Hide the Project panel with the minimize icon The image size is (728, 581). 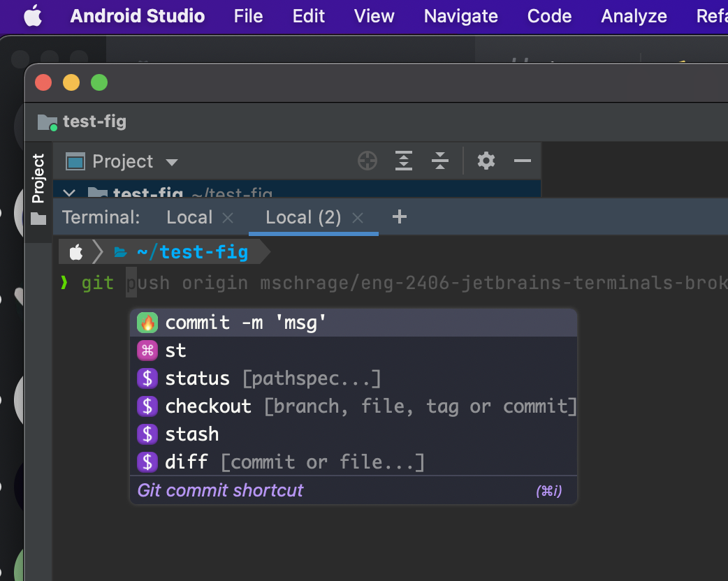(x=522, y=161)
